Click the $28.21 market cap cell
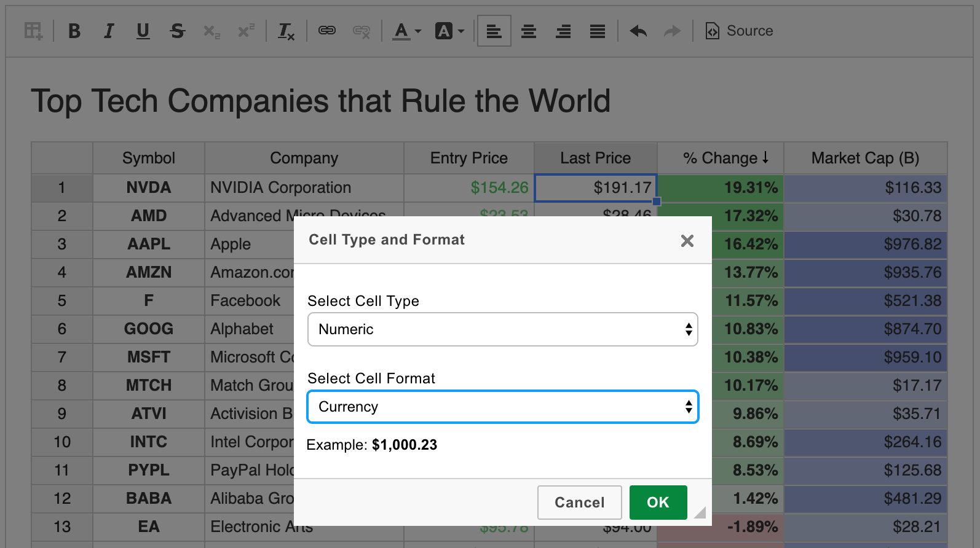The height and width of the screenshot is (548, 980). [x=866, y=527]
